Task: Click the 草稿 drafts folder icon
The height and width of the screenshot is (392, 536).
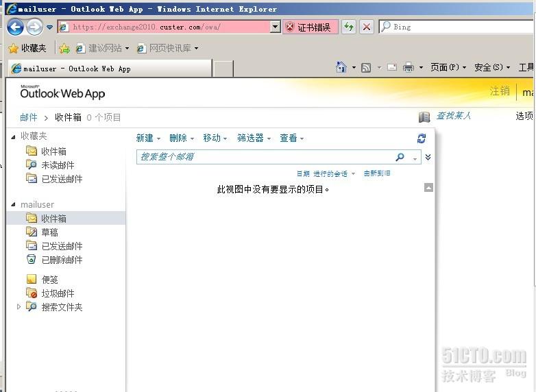Action: coord(31,232)
